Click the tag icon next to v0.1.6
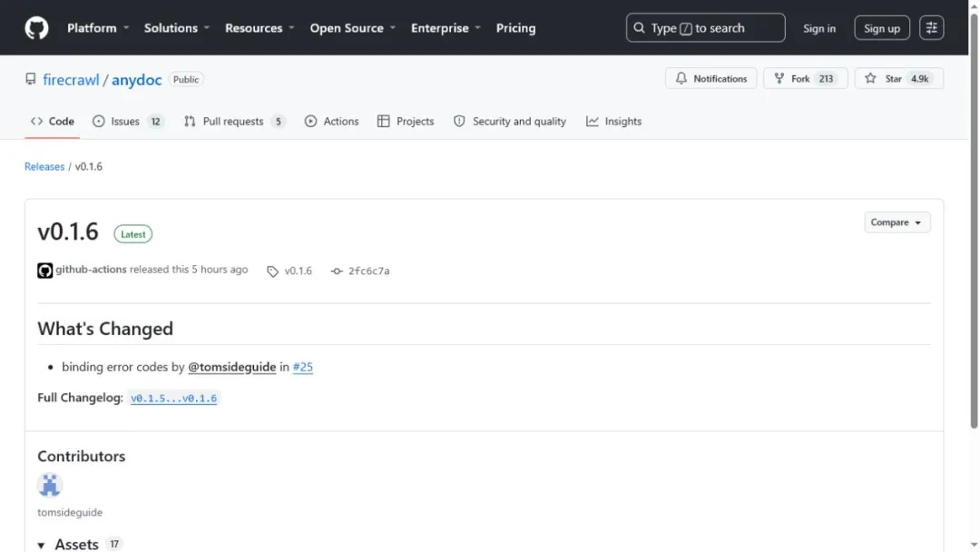 pos(272,271)
